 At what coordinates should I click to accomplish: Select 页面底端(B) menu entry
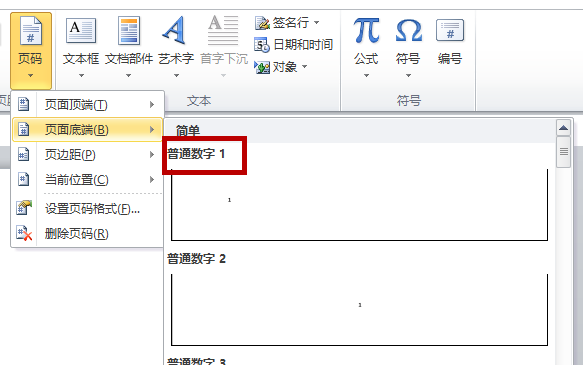[x=88, y=130]
